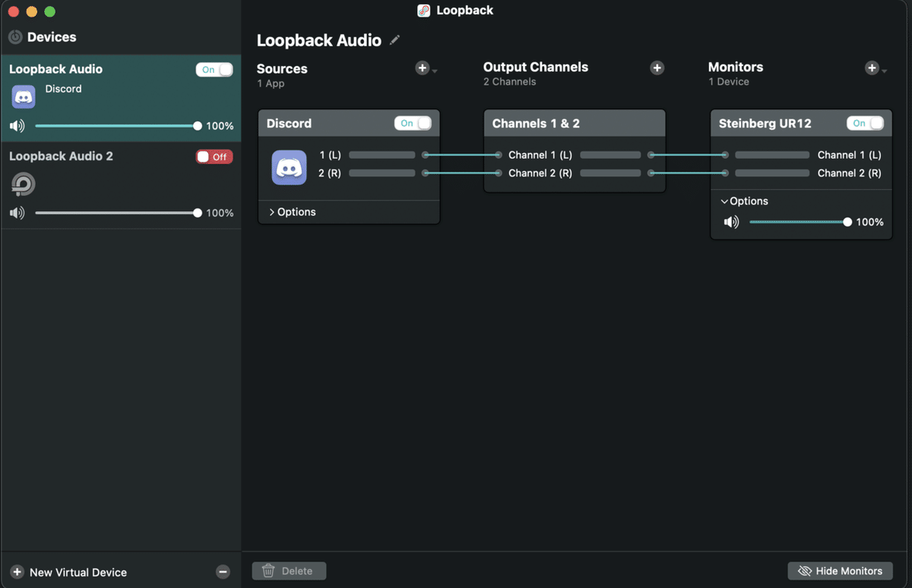Select the Channels 1 & 2 block header

pos(575,123)
